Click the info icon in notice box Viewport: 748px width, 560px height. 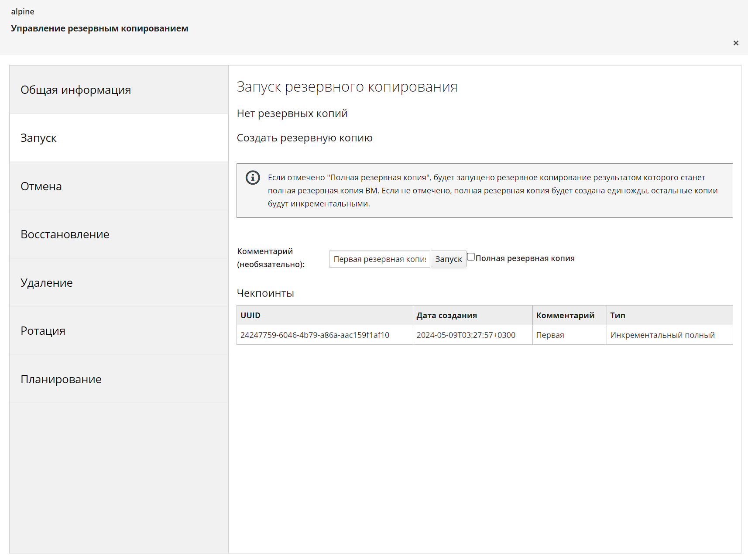pyautogui.click(x=253, y=178)
